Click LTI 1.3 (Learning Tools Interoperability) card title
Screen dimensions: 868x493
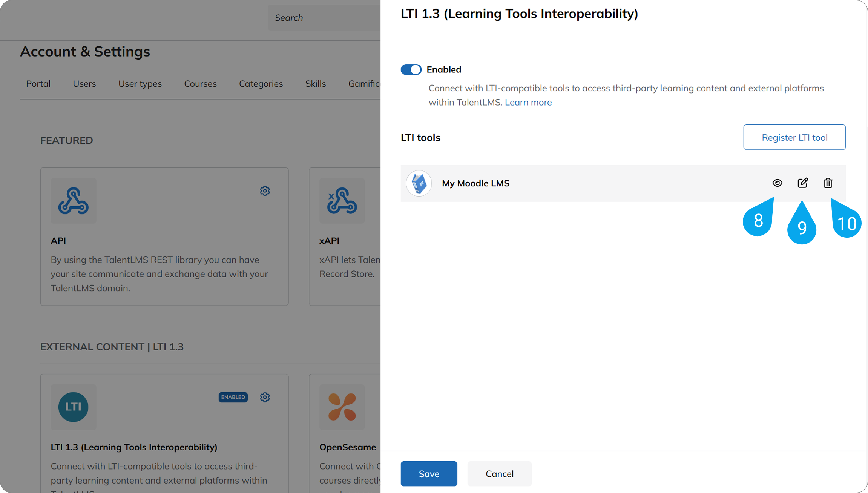pos(134,447)
